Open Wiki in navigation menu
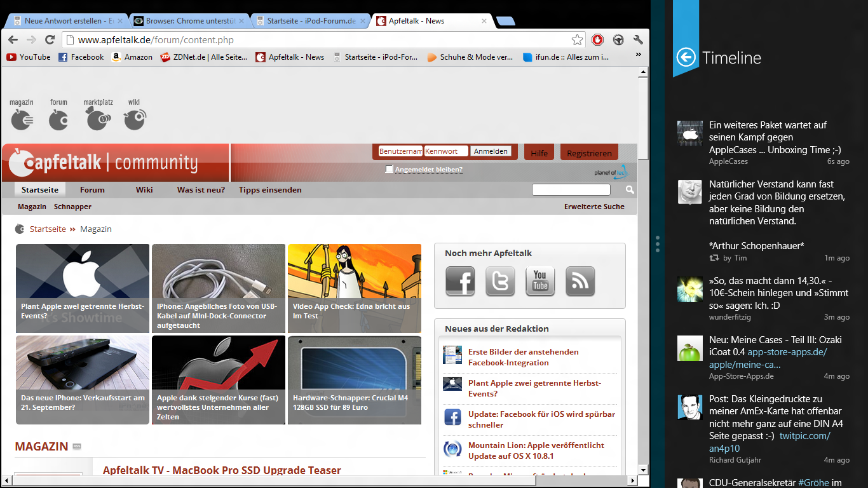Screen dimensions: 868x488 click(144, 189)
